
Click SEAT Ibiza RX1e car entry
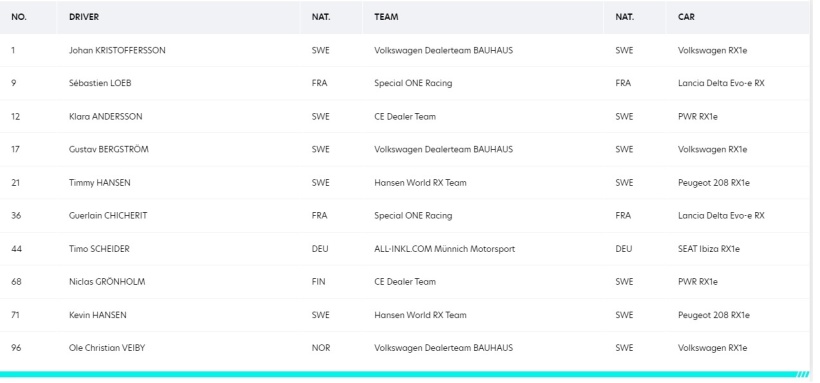click(709, 249)
